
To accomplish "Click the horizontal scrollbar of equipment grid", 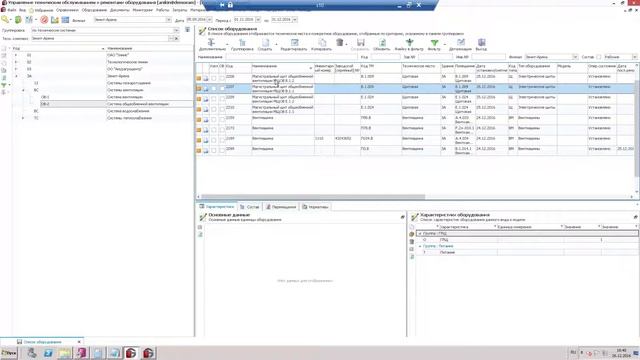I will pyautogui.click(x=313, y=197).
